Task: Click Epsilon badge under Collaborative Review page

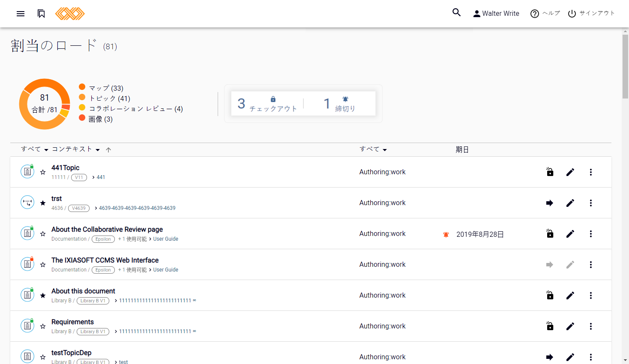Action: 103,239
